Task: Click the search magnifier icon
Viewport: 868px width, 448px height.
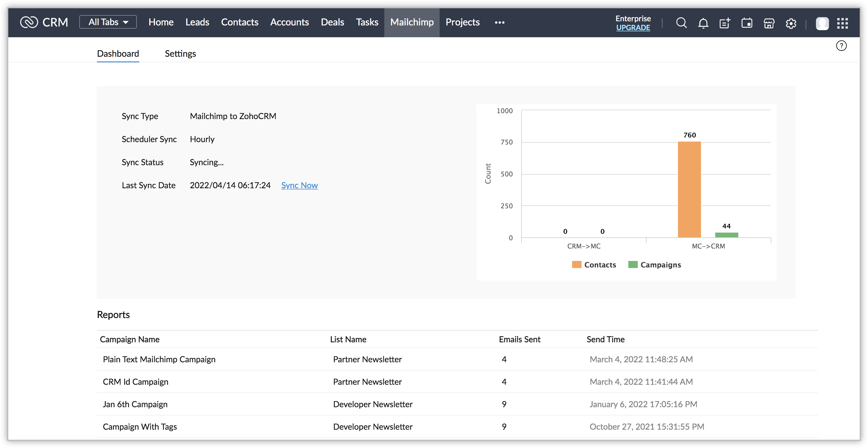Action: (x=681, y=23)
